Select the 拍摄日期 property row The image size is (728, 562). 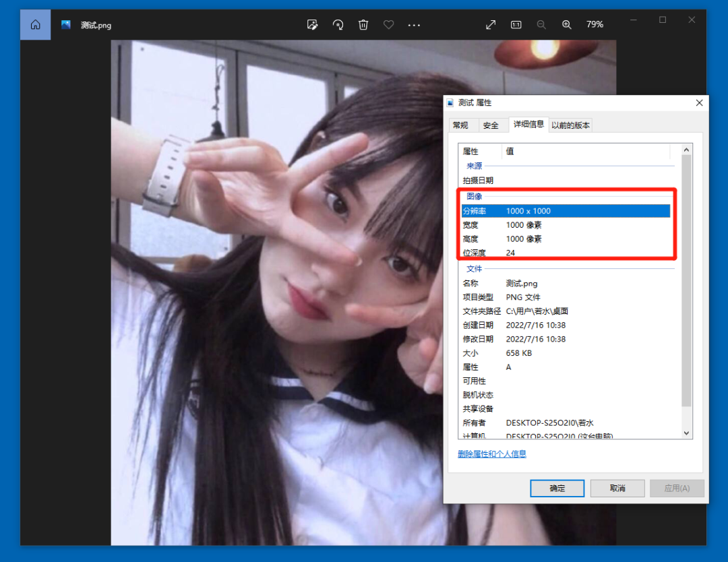click(x=566, y=181)
